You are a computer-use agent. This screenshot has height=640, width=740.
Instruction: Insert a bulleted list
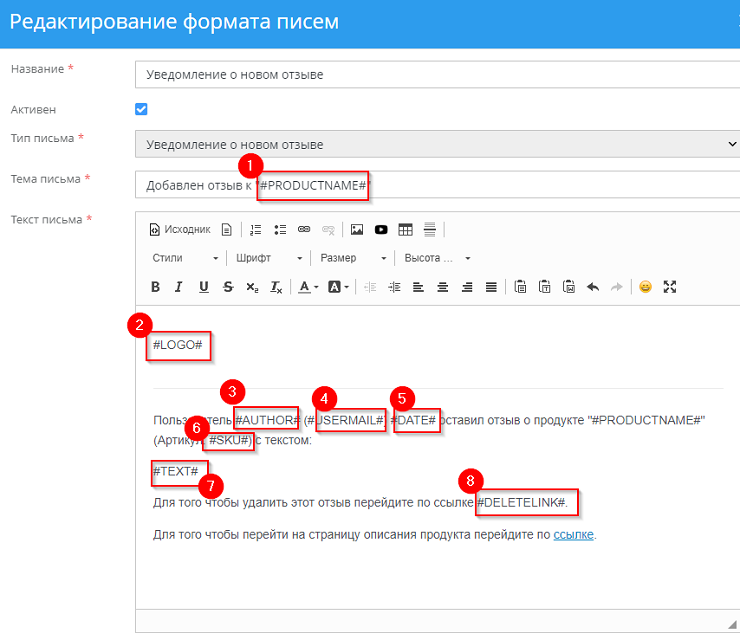pyautogui.click(x=280, y=229)
